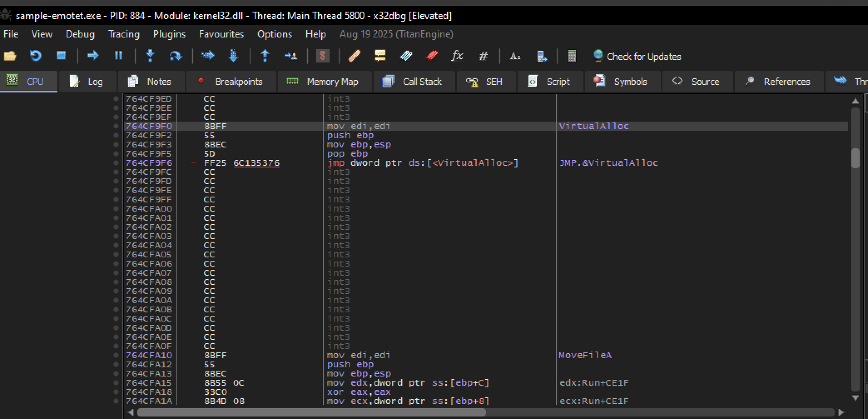Click the Trace Over icon
The image size is (868, 419).
[233, 56]
